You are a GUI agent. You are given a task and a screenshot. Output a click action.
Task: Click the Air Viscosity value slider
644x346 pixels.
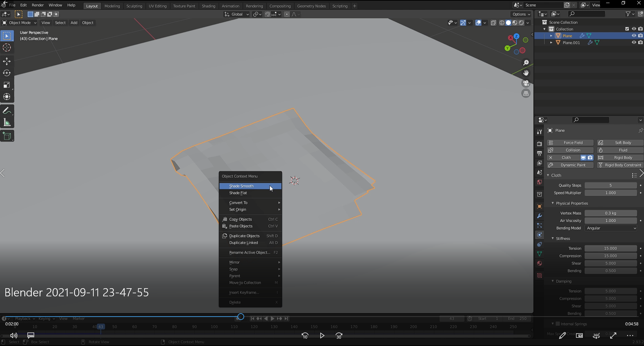[611, 221]
